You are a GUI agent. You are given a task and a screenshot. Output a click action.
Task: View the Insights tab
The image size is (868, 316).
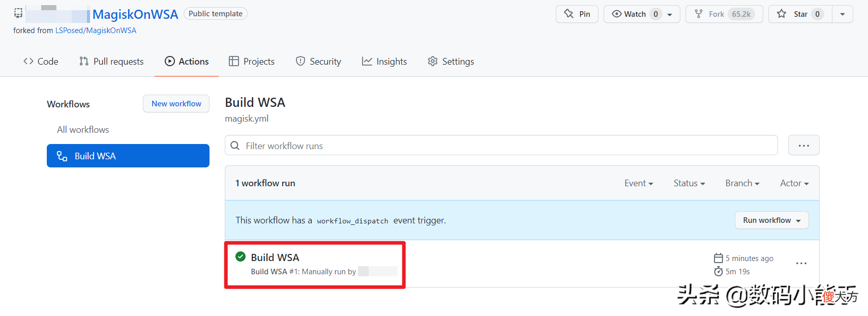384,62
